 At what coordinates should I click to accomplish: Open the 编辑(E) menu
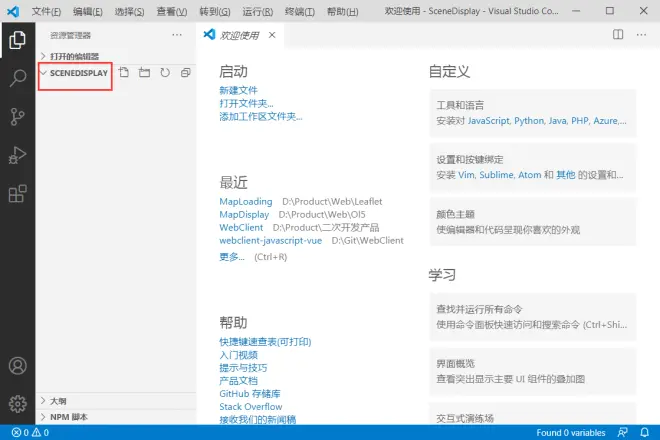pos(88,11)
